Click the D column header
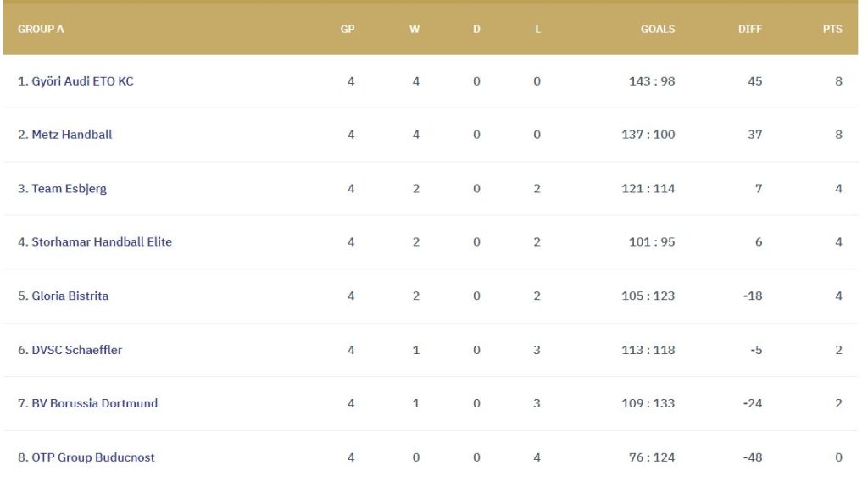 (476, 29)
